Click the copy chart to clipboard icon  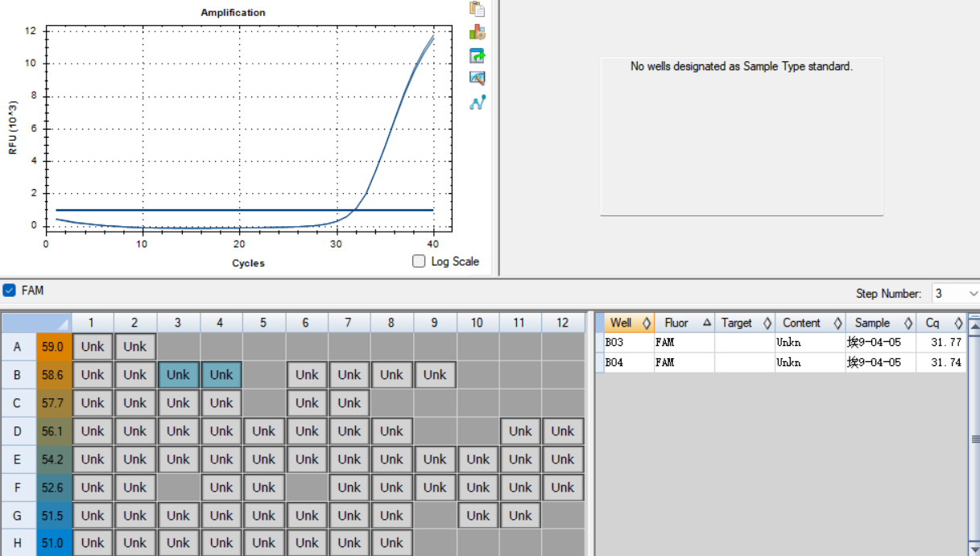[478, 9]
